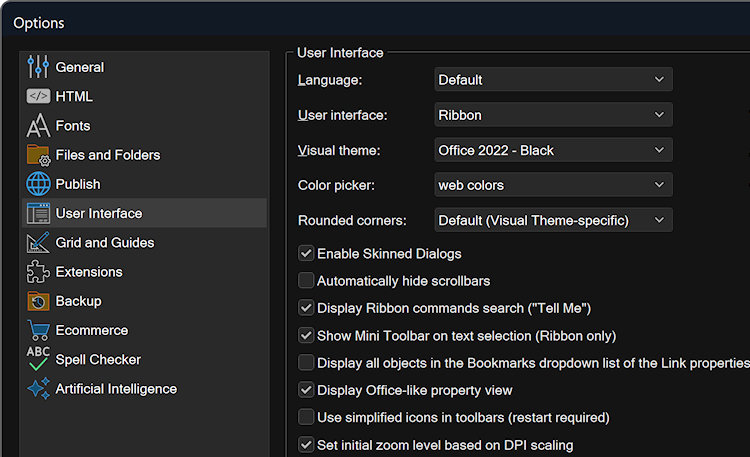Select the User Interface category
This screenshot has height=457, width=750.
tap(98, 213)
